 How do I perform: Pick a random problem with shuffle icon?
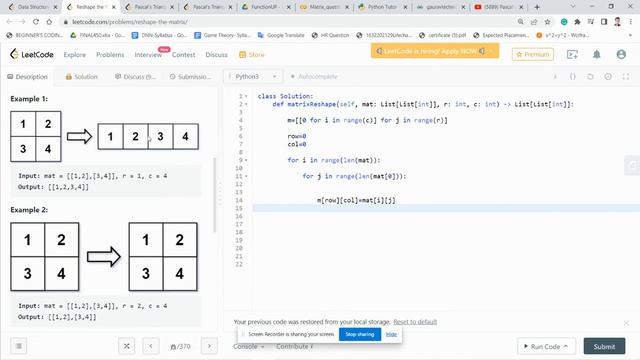(x=127, y=346)
